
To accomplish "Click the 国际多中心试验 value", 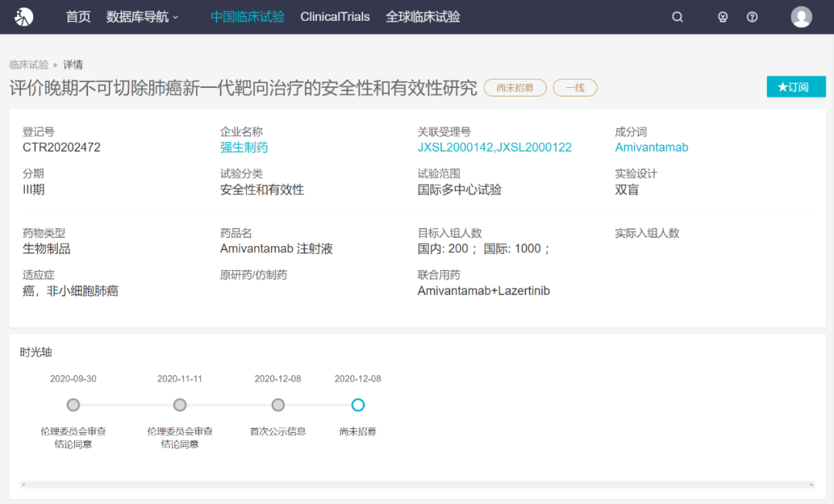I will point(459,190).
